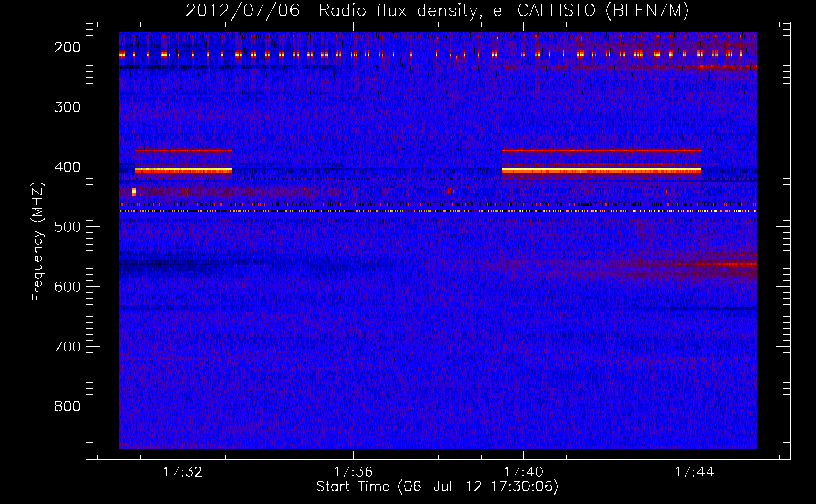Click the 800 frequency tick label

click(x=68, y=406)
